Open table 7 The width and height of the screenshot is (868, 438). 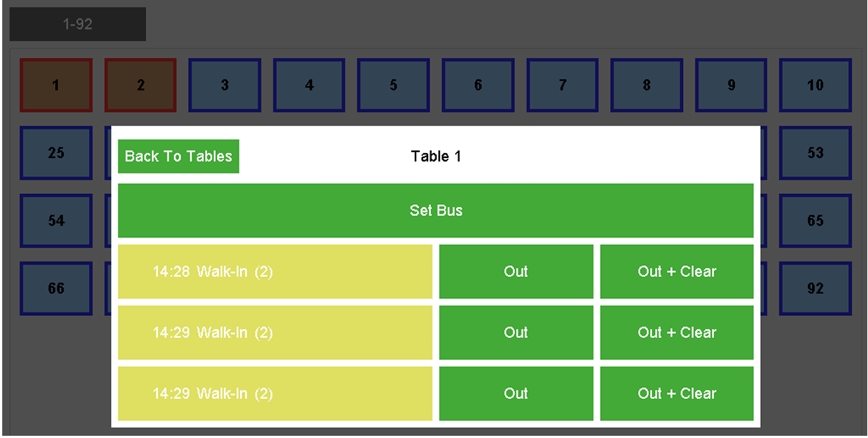[x=562, y=85]
